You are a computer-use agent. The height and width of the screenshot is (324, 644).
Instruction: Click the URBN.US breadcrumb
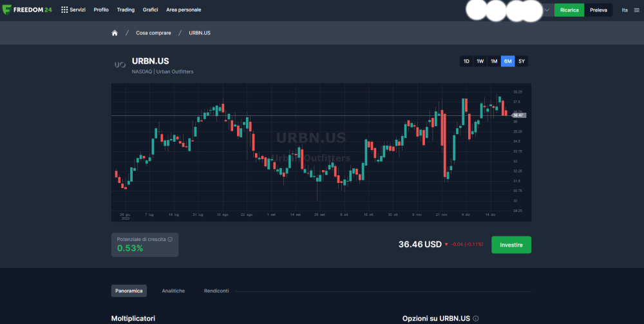(x=200, y=33)
